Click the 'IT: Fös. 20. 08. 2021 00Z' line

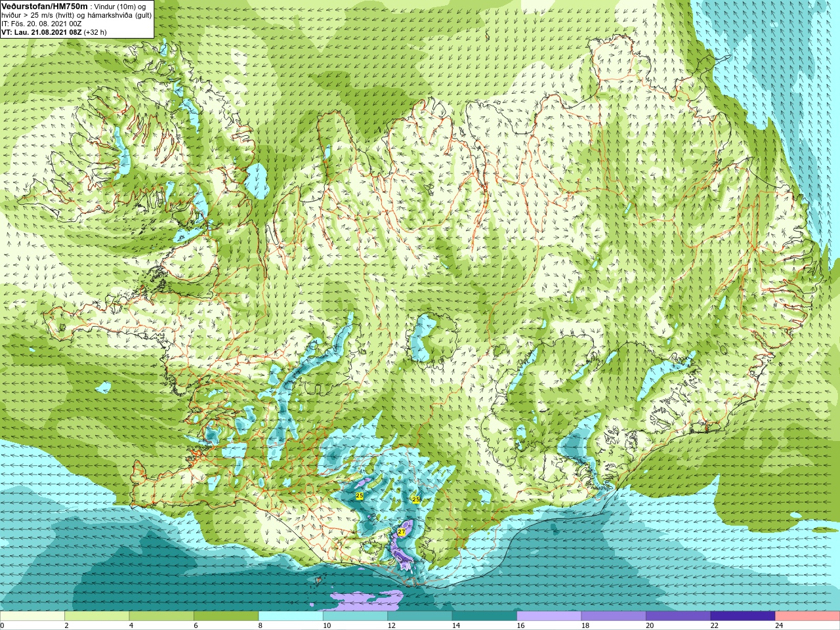point(41,24)
